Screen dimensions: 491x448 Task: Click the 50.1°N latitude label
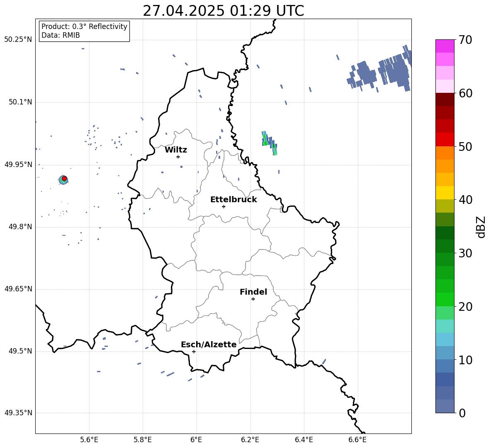coord(20,102)
